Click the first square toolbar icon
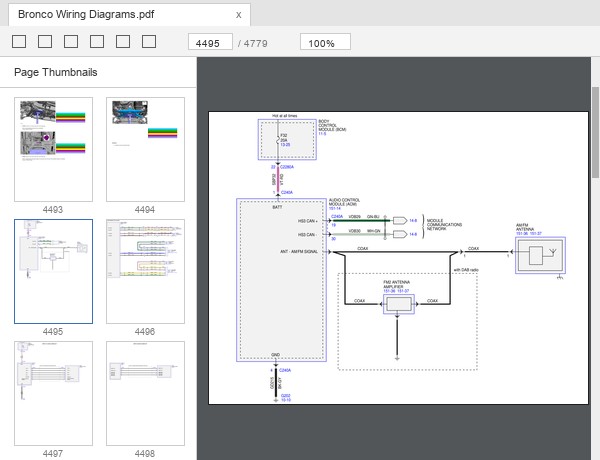 tap(19, 42)
